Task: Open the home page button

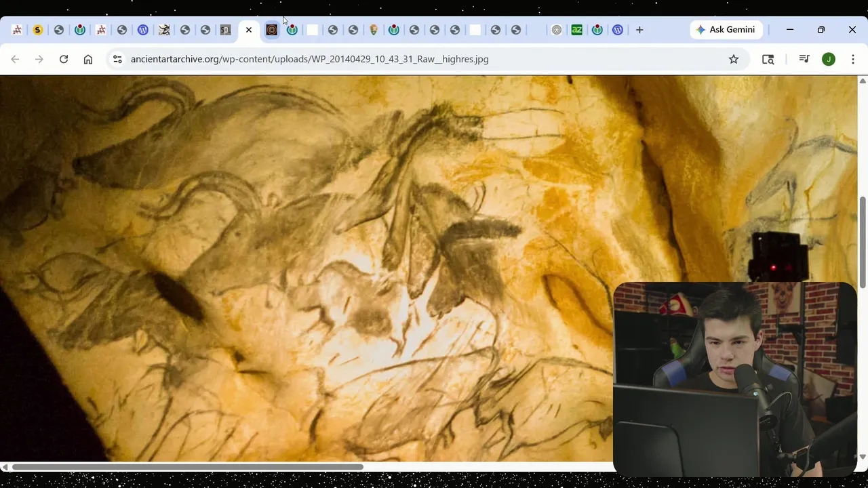Action: 88,59
